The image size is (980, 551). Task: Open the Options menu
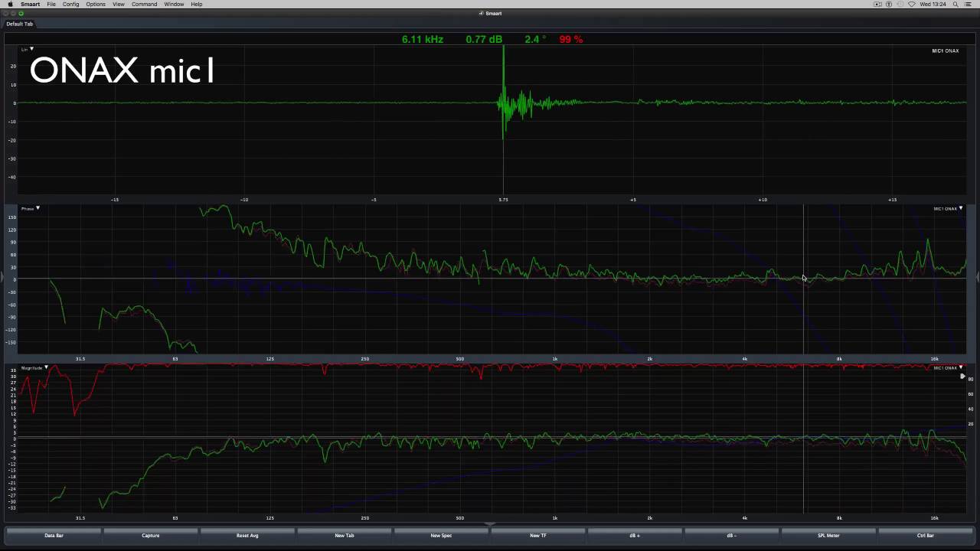pyautogui.click(x=96, y=4)
